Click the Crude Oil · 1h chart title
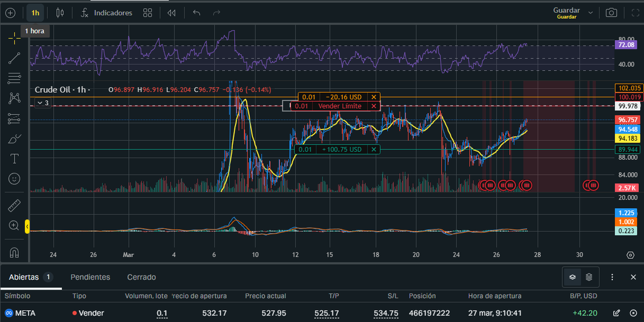 click(62, 90)
